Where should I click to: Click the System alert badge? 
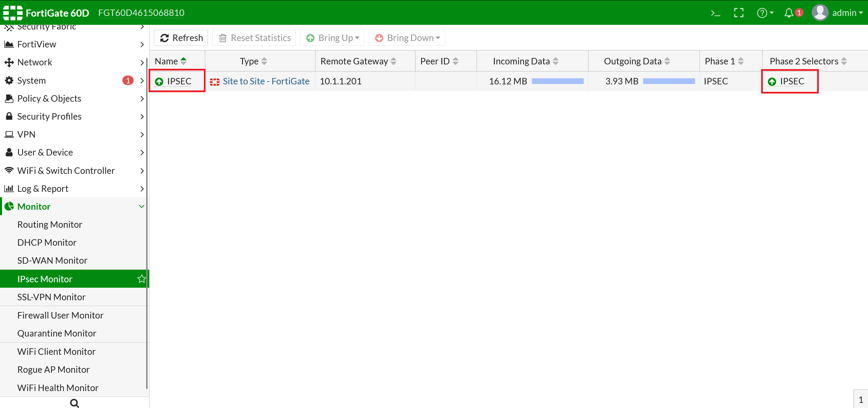(x=128, y=80)
